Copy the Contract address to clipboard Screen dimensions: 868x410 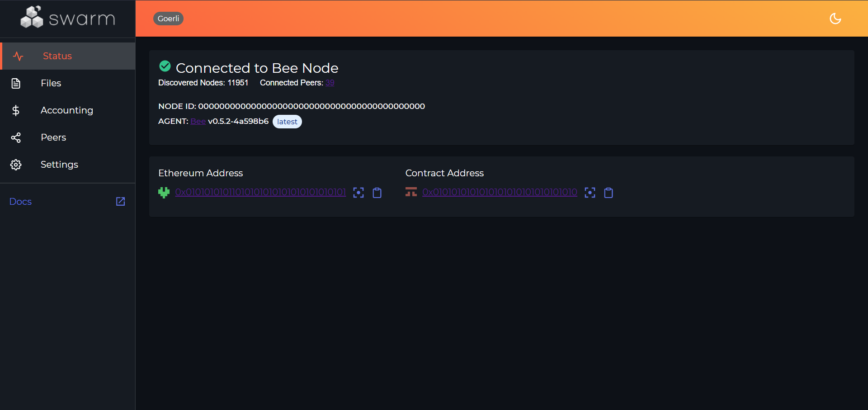coord(609,193)
